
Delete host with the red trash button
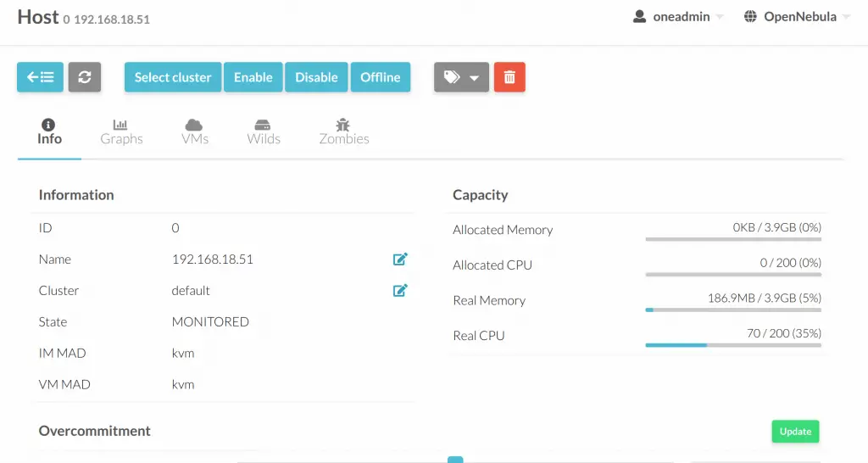[509, 77]
